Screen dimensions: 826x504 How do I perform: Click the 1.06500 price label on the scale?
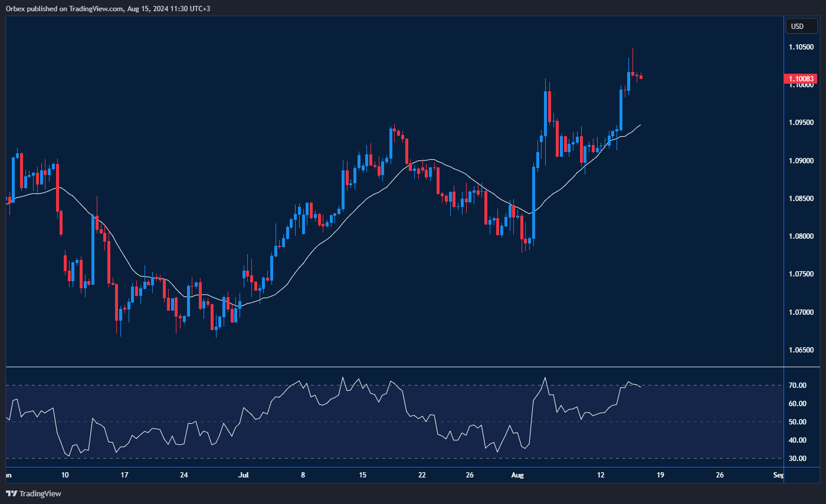coord(802,349)
